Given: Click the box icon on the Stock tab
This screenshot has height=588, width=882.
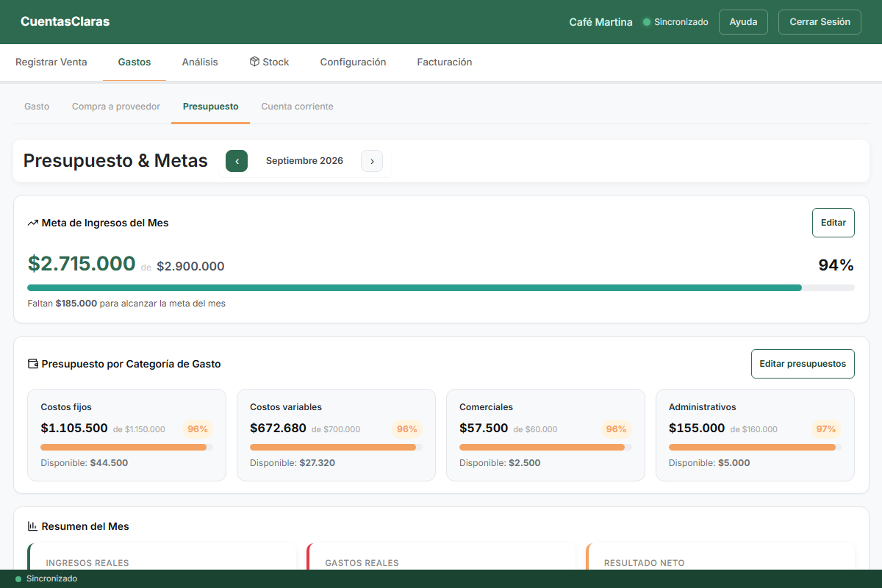Looking at the screenshot, I should [254, 62].
